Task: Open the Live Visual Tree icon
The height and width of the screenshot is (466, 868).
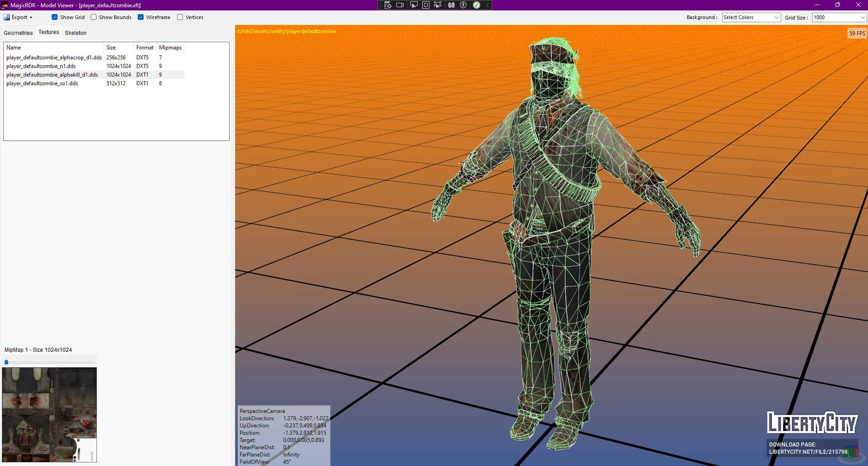Action: [388, 5]
